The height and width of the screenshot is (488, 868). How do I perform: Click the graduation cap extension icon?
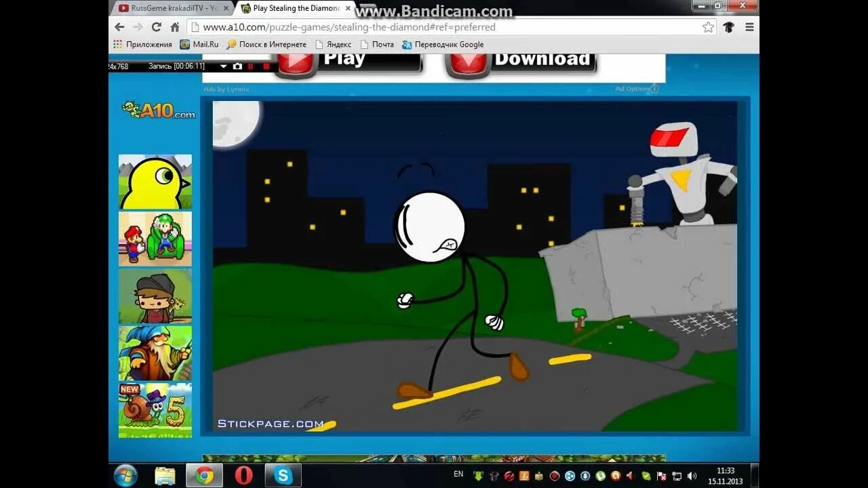(729, 27)
